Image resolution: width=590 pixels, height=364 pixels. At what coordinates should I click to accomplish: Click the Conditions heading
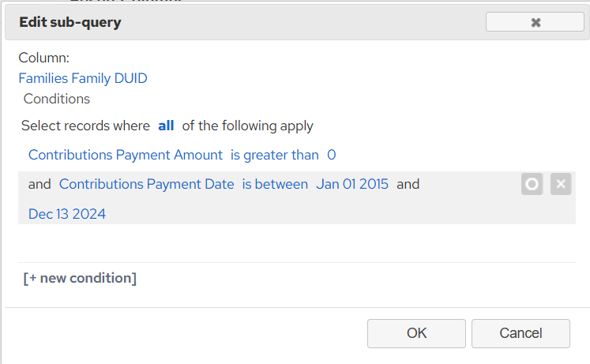[57, 99]
